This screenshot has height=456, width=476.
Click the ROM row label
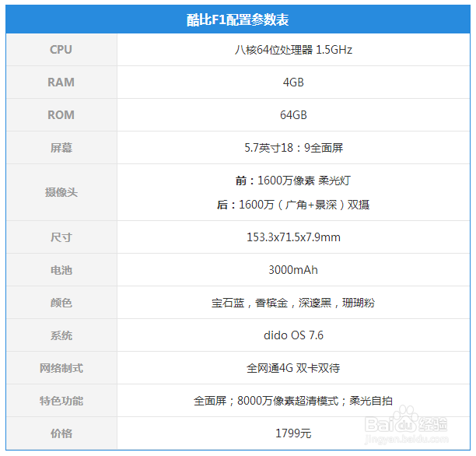point(61,115)
